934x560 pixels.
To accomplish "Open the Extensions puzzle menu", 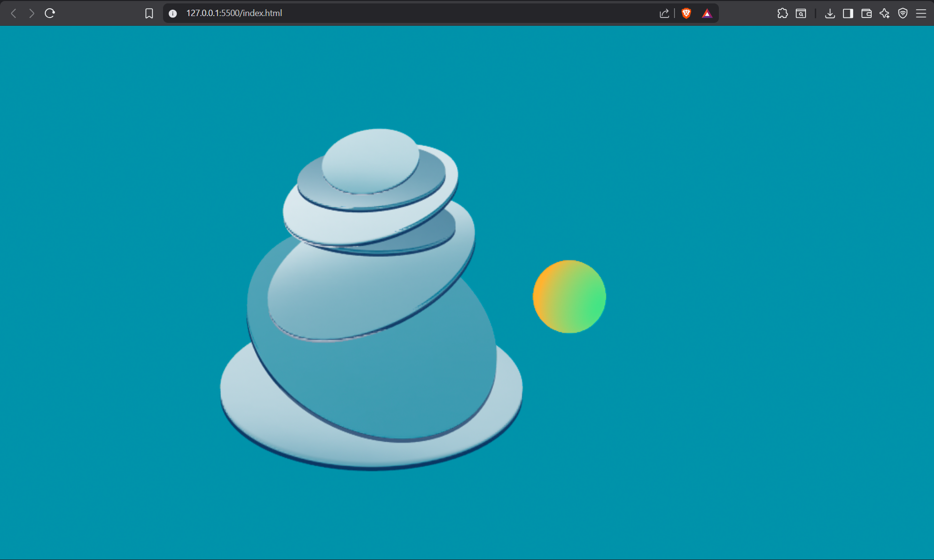I will point(782,13).
